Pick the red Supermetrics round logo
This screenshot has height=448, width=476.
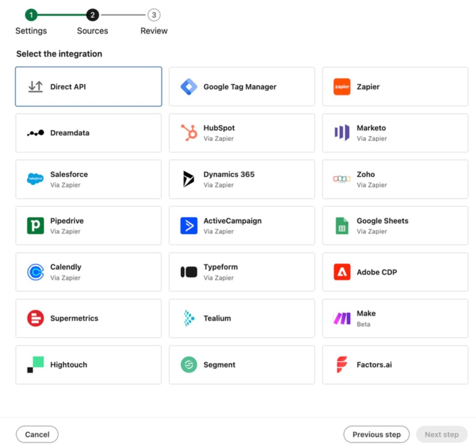[x=35, y=318]
